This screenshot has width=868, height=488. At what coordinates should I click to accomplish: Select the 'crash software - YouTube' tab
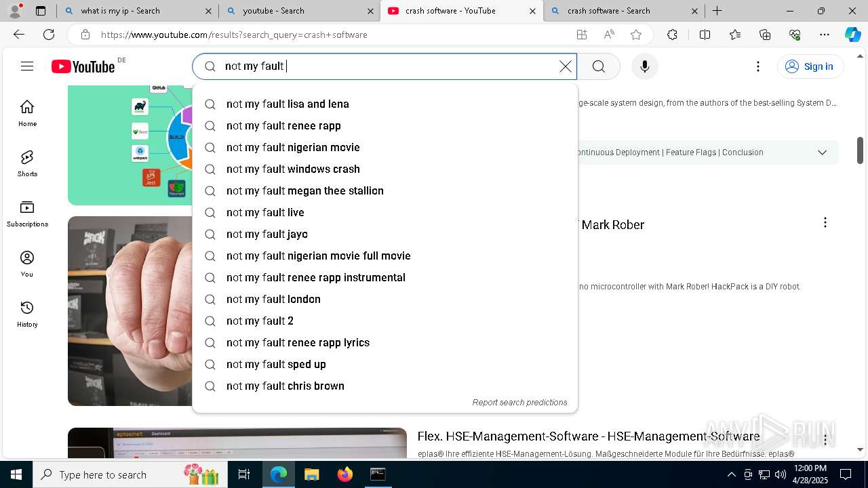(461, 11)
